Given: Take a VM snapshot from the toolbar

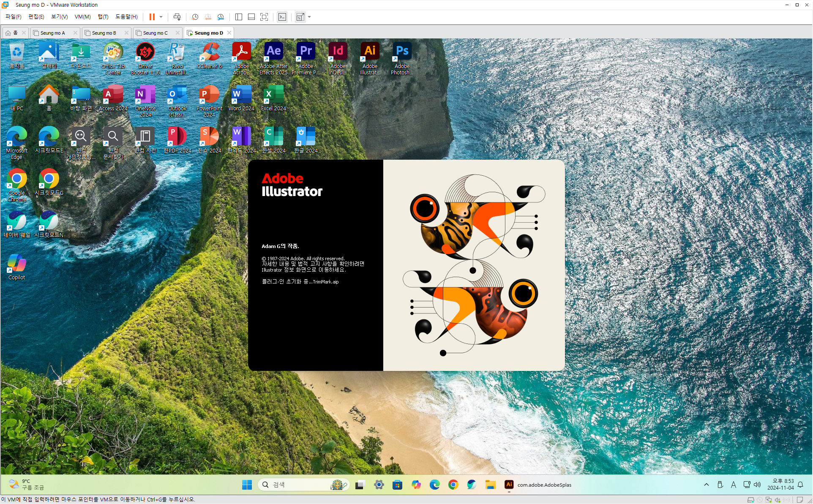Looking at the screenshot, I should 195,17.
